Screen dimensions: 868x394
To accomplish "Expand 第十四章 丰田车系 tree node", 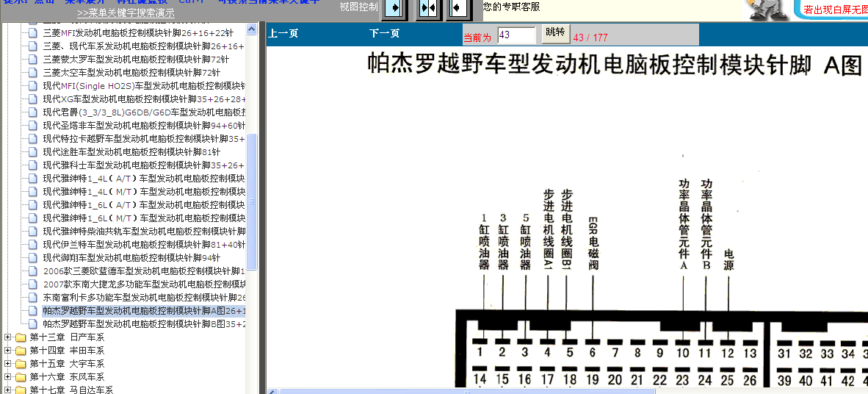I will (8, 350).
